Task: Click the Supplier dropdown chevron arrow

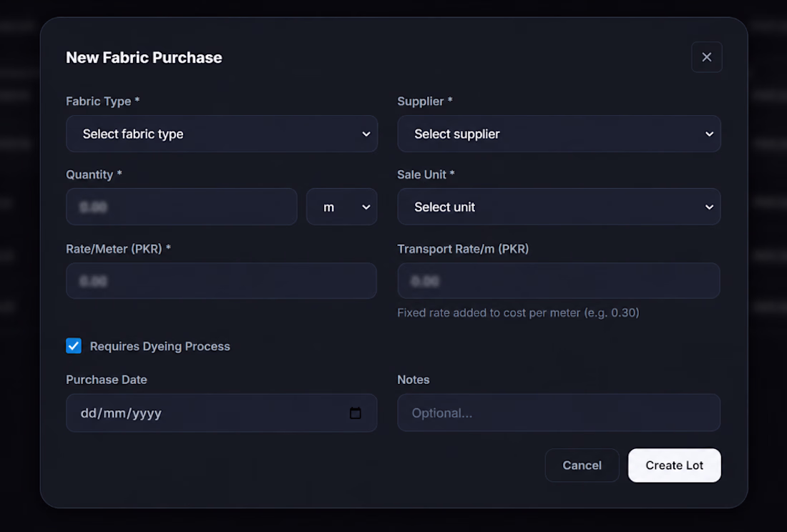Action: tap(709, 134)
